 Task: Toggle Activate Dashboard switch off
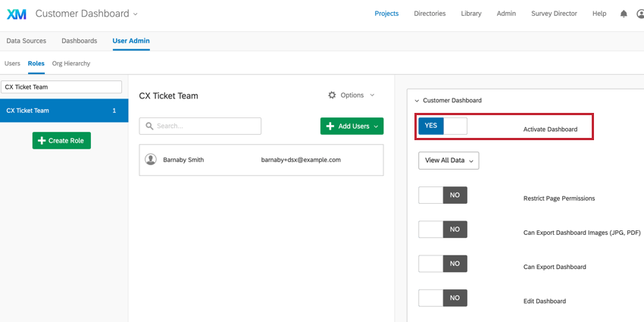click(x=442, y=126)
